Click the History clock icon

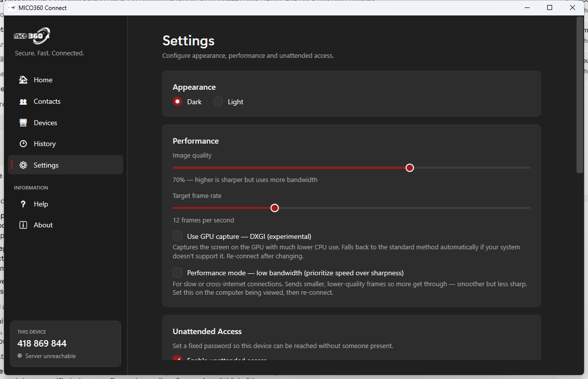[23, 144]
